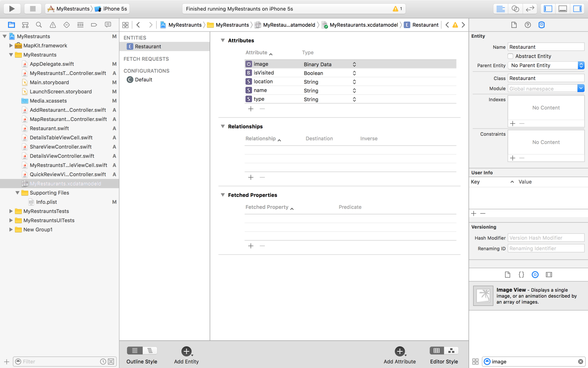The height and width of the screenshot is (368, 588).
Task: Toggle the Debug area visibility
Action: tap(563, 9)
